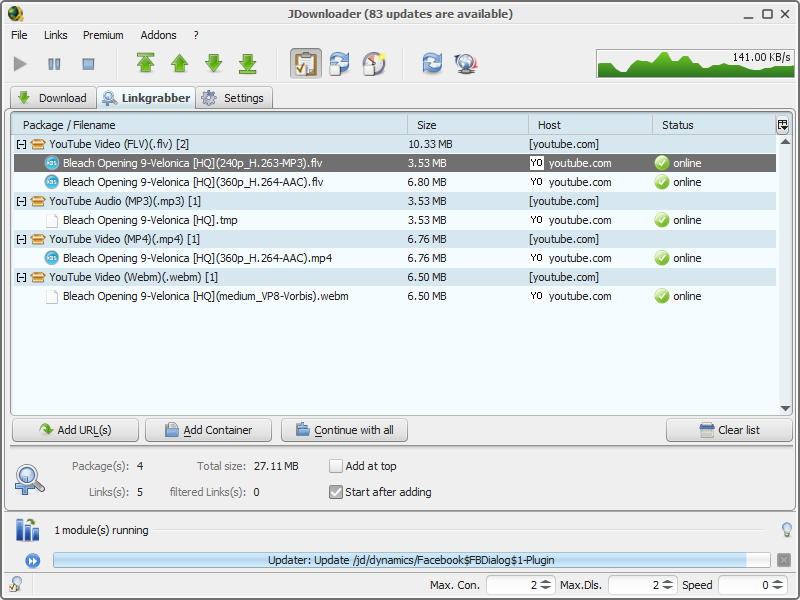Image resolution: width=800 pixels, height=600 pixels.
Task: Open the File menu
Action: (x=19, y=35)
